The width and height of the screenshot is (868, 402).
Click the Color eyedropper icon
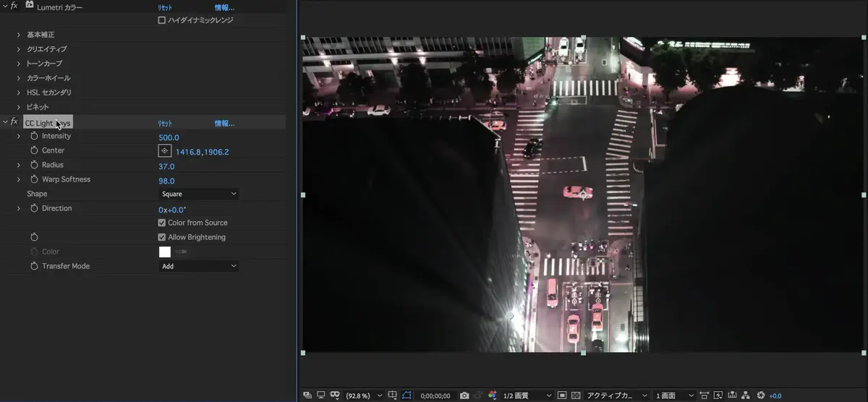pos(181,252)
